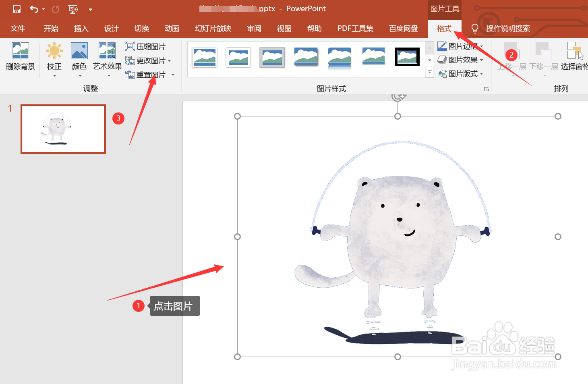
Task: Click the Redo icon in title bar
Action: point(56,9)
